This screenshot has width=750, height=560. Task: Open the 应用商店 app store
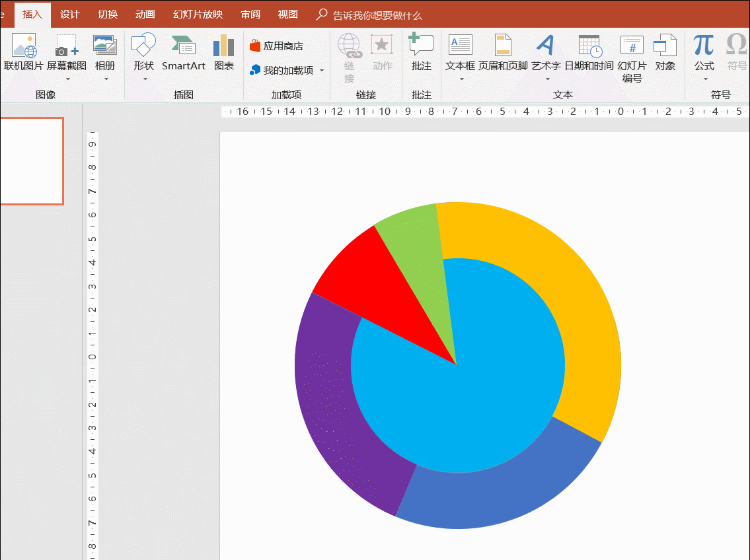(x=277, y=46)
